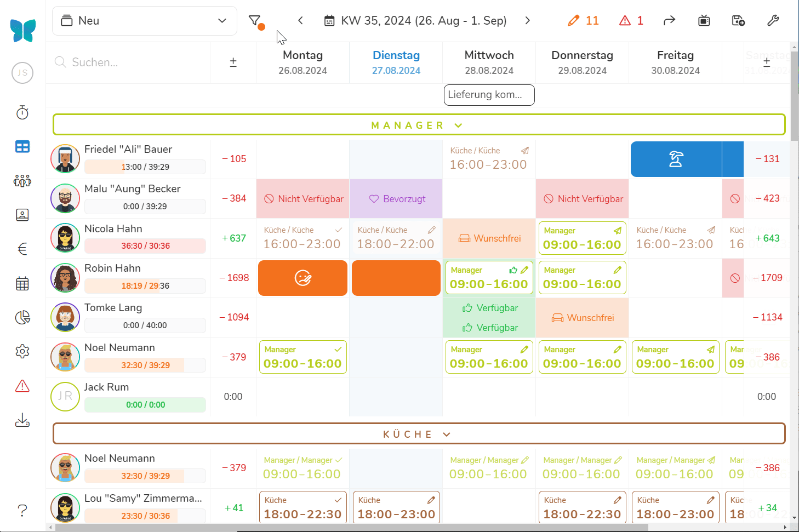Viewport: 799px width, 532px height.
Task: Go to next week arrow
Action: [x=527, y=21]
